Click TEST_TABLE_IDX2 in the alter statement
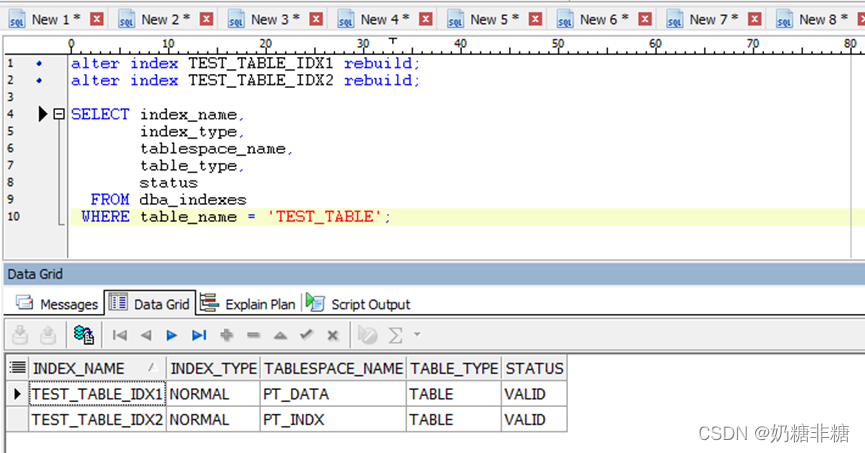 click(x=261, y=81)
